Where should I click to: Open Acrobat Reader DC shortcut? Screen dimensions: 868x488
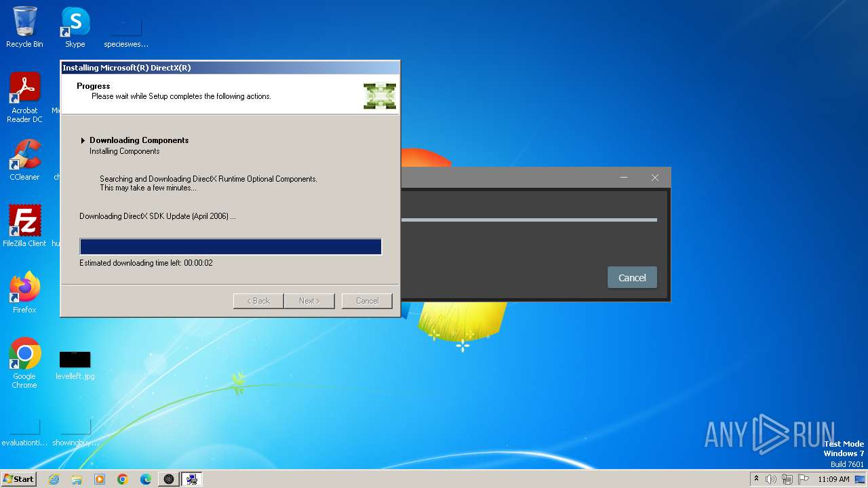(x=24, y=98)
